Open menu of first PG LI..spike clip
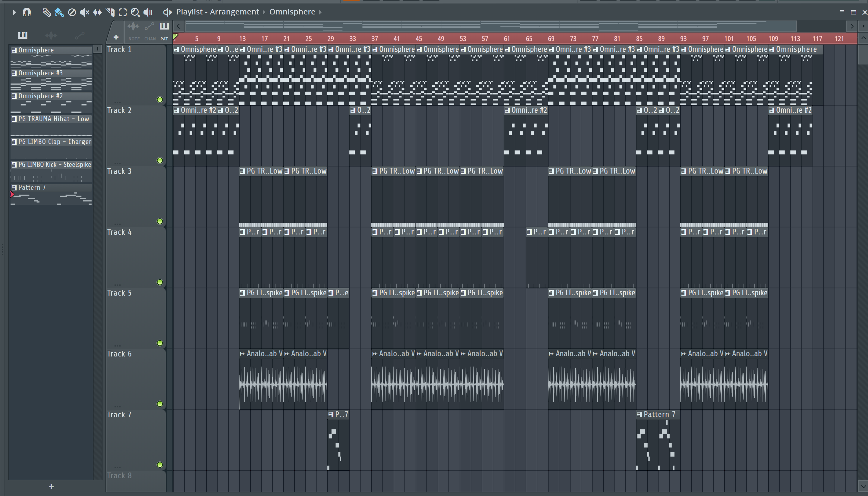Screen dimensions: 868x496 pyautogui.click(x=242, y=293)
